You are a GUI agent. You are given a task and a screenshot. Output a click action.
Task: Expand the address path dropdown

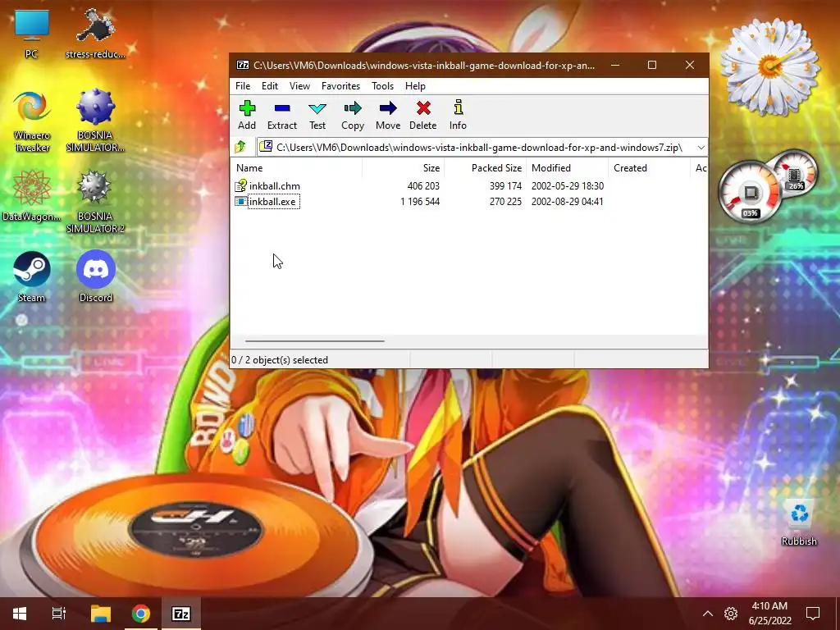pyautogui.click(x=701, y=148)
